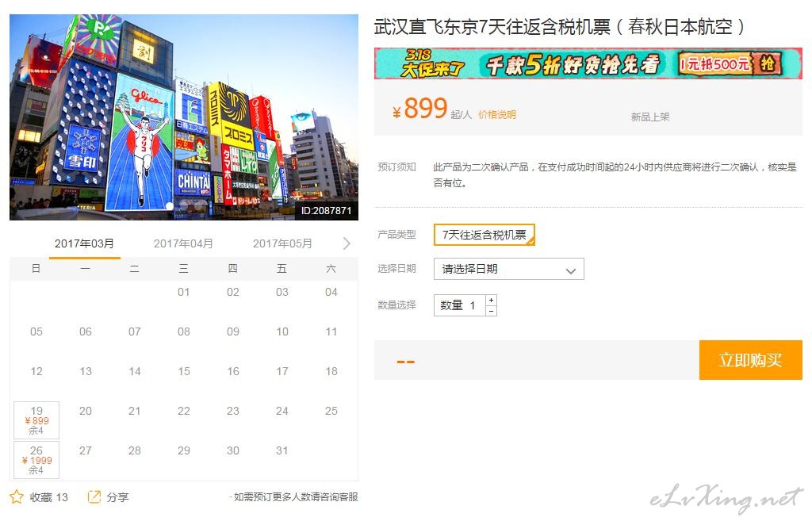Increase quantity with the plus stepper
The width and height of the screenshot is (812, 525).
pyautogui.click(x=492, y=301)
